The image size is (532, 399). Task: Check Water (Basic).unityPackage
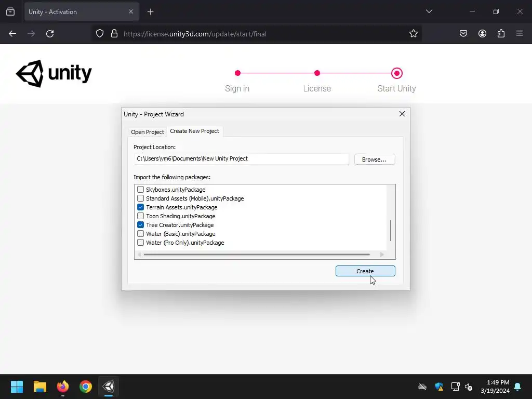click(140, 233)
